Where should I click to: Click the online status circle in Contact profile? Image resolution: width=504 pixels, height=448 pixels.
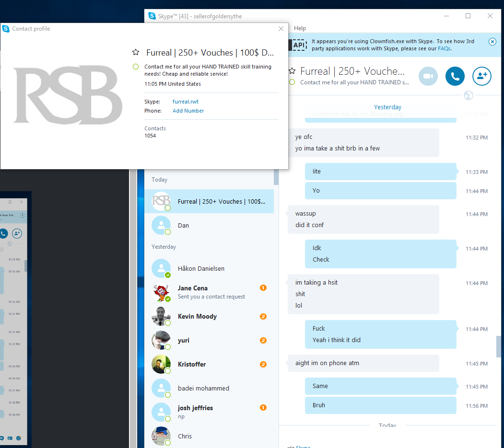click(x=136, y=67)
